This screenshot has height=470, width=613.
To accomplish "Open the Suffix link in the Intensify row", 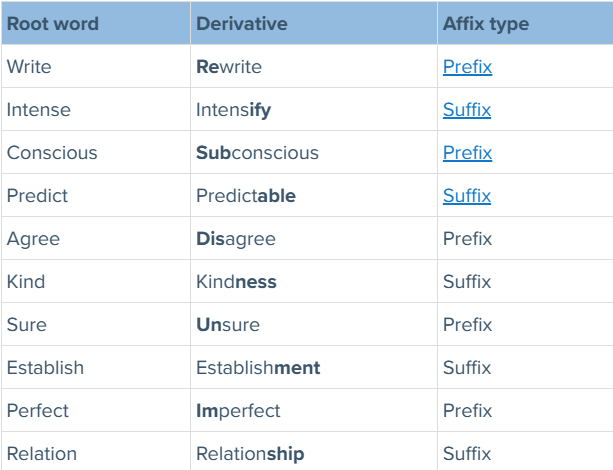I will 467,111.
